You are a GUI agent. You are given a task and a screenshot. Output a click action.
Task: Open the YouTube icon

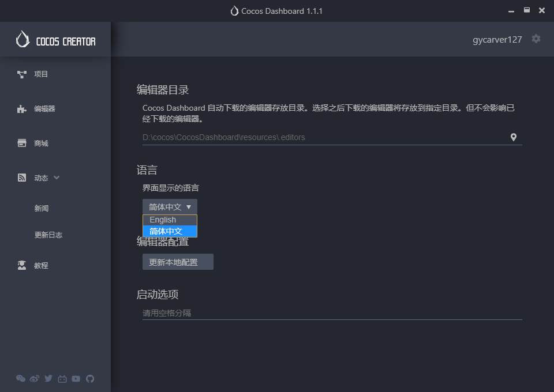click(76, 379)
